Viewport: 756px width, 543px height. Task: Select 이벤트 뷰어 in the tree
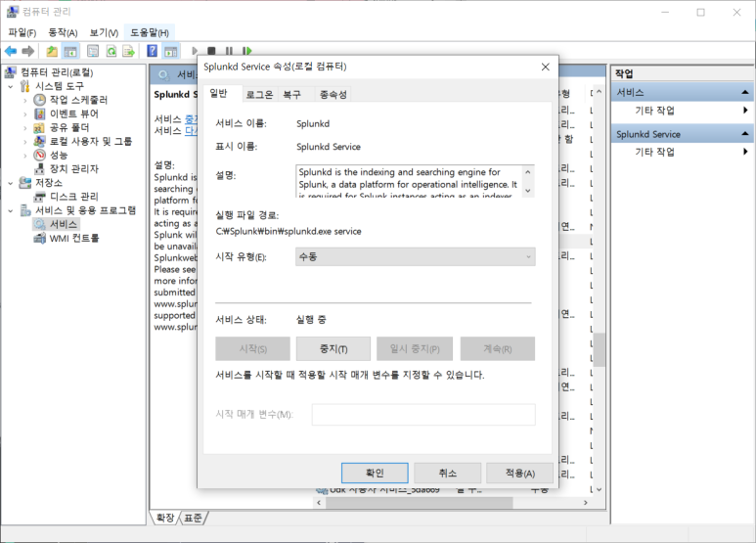pos(73,113)
